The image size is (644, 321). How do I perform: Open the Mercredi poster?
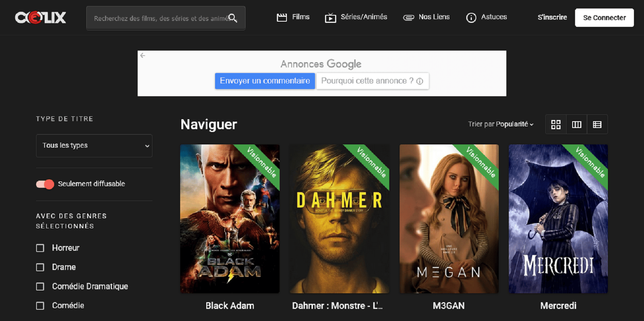[558, 219]
